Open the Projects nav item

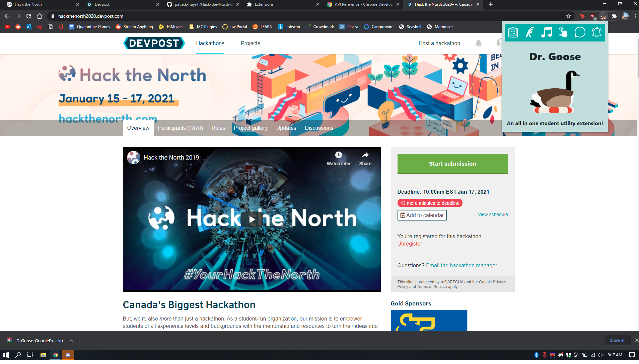click(251, 43)
